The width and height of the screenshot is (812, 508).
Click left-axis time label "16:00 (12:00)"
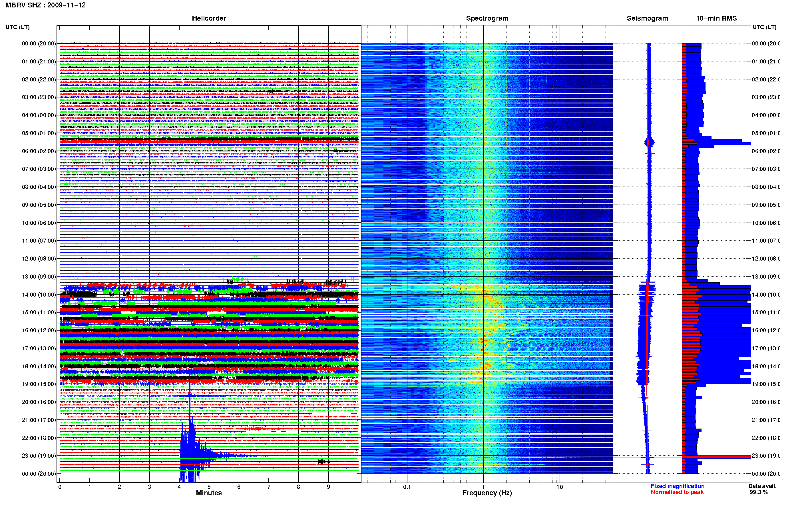pyautogui.click(x=39, y=330)
